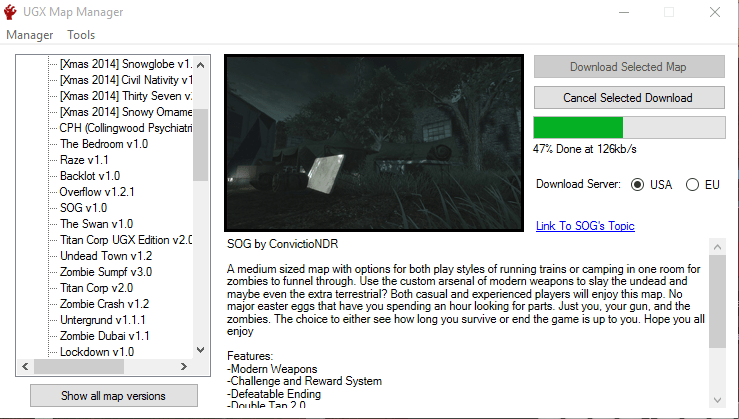Select USA download server
Image resolution: width=739 pixels, height=419 pixels.
tap(651, 185)
